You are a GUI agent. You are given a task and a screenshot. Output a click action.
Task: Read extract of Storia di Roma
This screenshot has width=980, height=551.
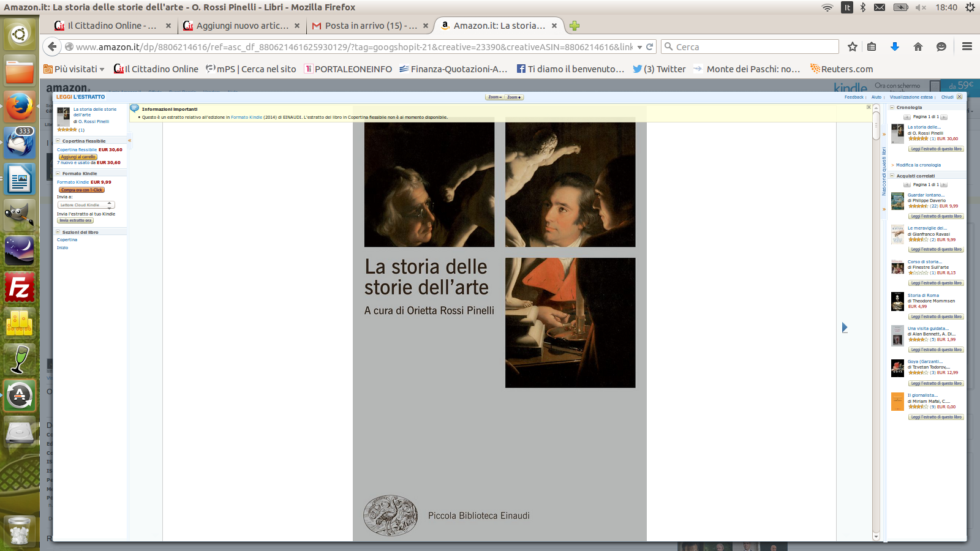pyautogui.click(x=936, y=317)
